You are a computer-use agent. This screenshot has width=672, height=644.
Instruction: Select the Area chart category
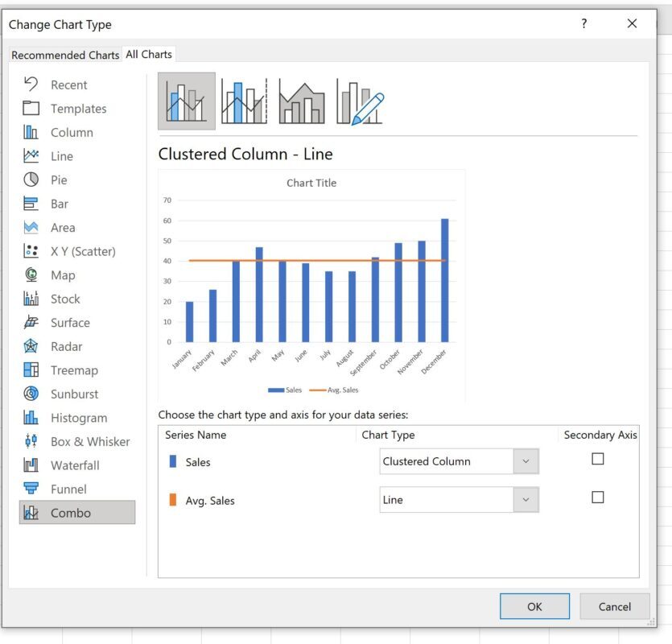[x=77, y=228]
